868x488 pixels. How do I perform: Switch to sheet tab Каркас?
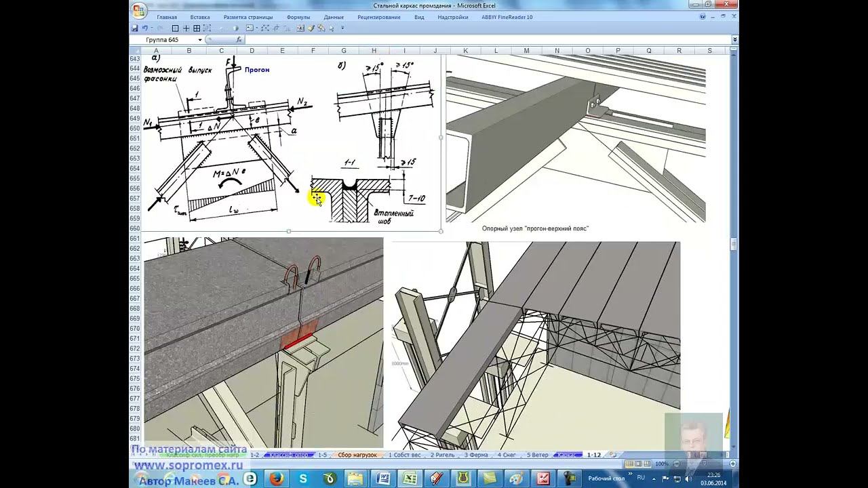[567, 455]
